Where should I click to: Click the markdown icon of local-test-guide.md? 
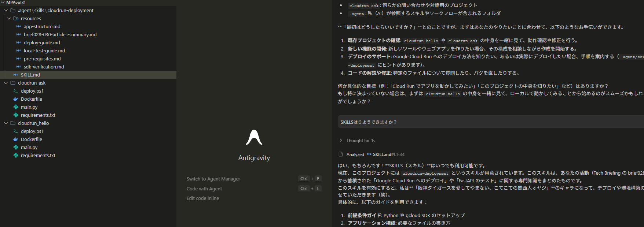(x=18, y=51)
